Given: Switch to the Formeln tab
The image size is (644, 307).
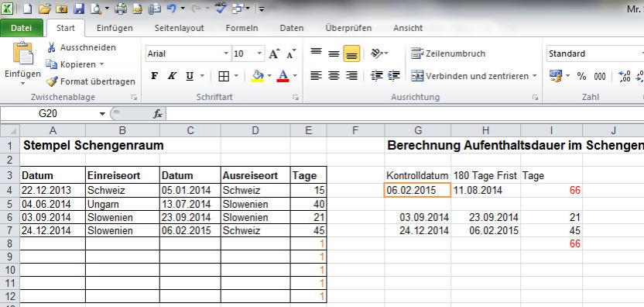Looking at the screenshot, I should [242, 28].
